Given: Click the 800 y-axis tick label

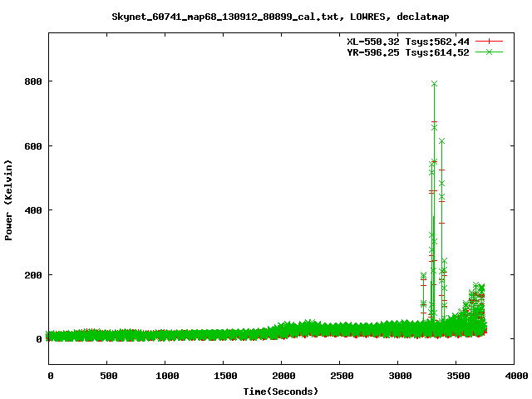Looking at the screenshot, I should point(33,81).
